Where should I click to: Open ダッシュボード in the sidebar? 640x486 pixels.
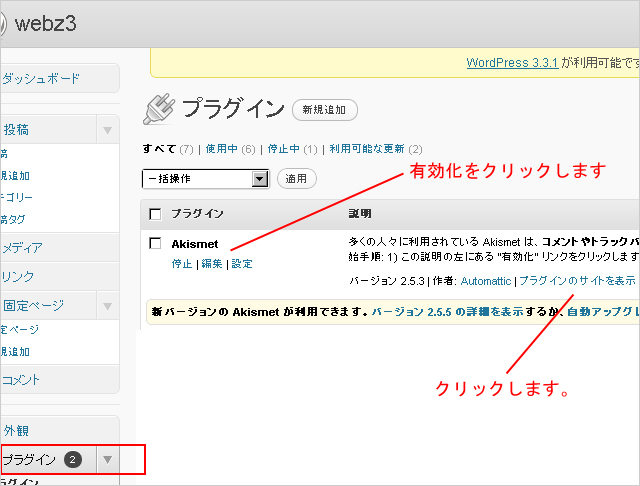pyautogui.click(x=41, y=78)
